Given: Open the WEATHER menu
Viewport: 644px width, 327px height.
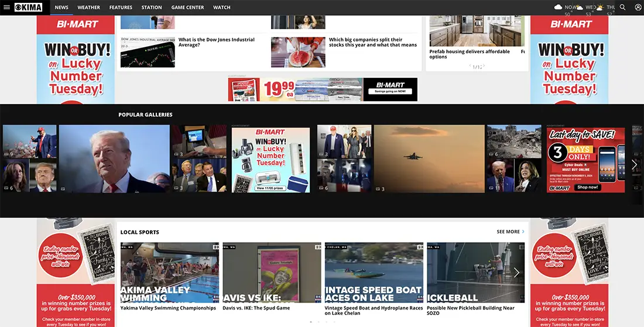Looking at the screenshot, I should click(x=89, y=8).
